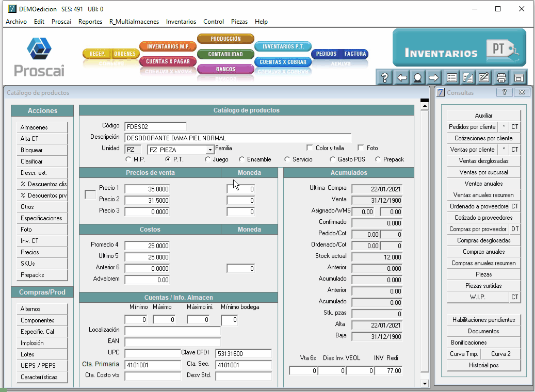Select the Ensamble radio button

click(x=241, y=159)
